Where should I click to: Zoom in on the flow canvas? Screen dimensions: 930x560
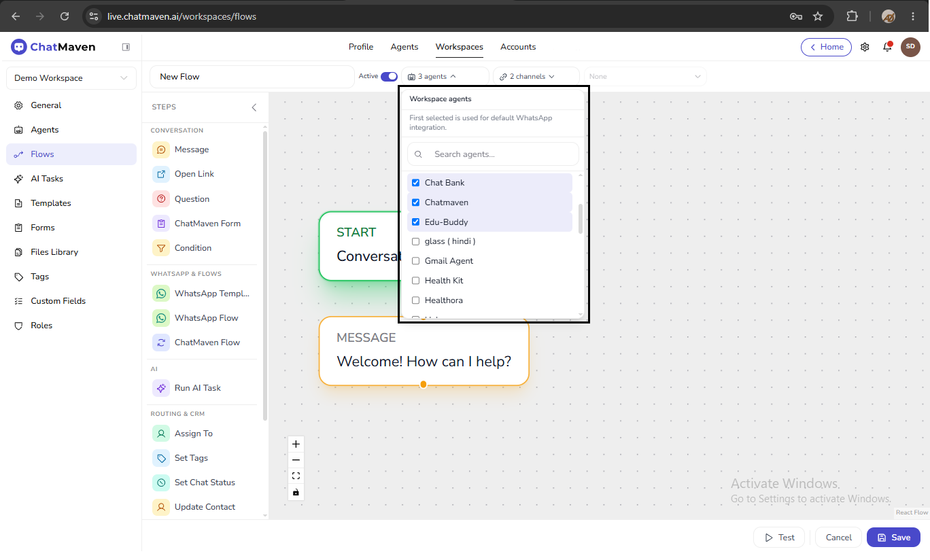coord(296,444)
